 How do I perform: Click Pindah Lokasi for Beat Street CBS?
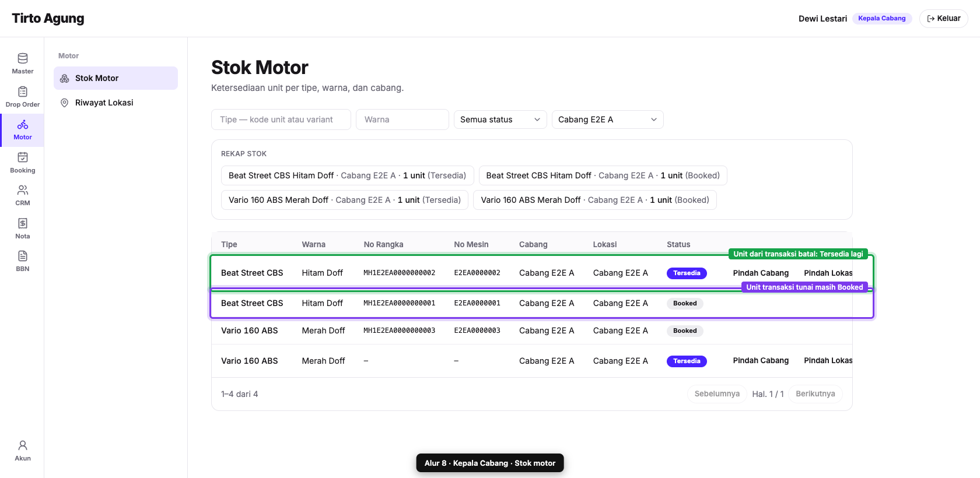pyautogui.click(x=828, y=273)
